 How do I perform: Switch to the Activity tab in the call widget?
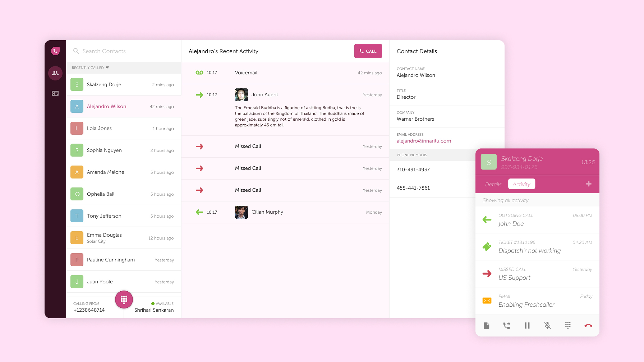[x=521, y=184]
